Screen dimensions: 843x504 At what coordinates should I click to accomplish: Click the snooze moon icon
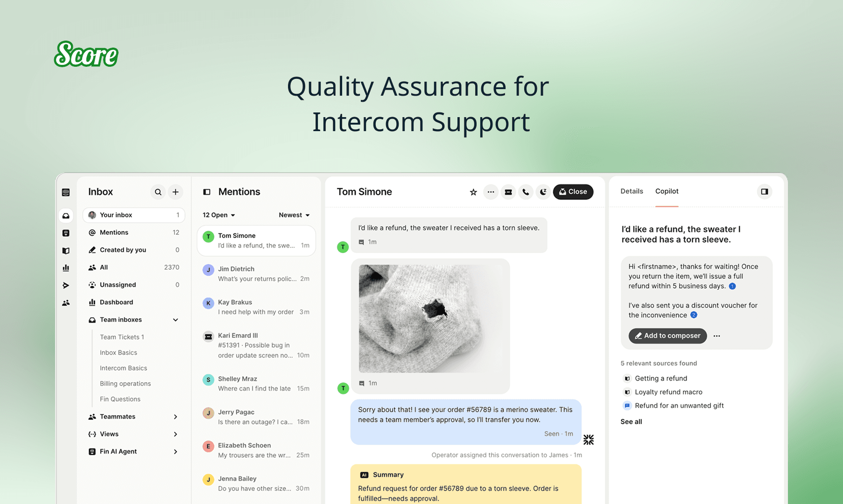543,192
